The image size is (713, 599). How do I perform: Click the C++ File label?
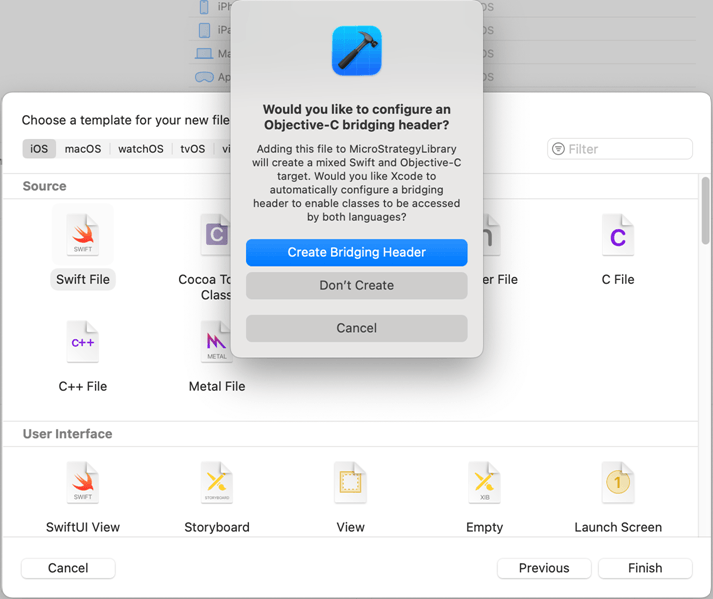83,386
